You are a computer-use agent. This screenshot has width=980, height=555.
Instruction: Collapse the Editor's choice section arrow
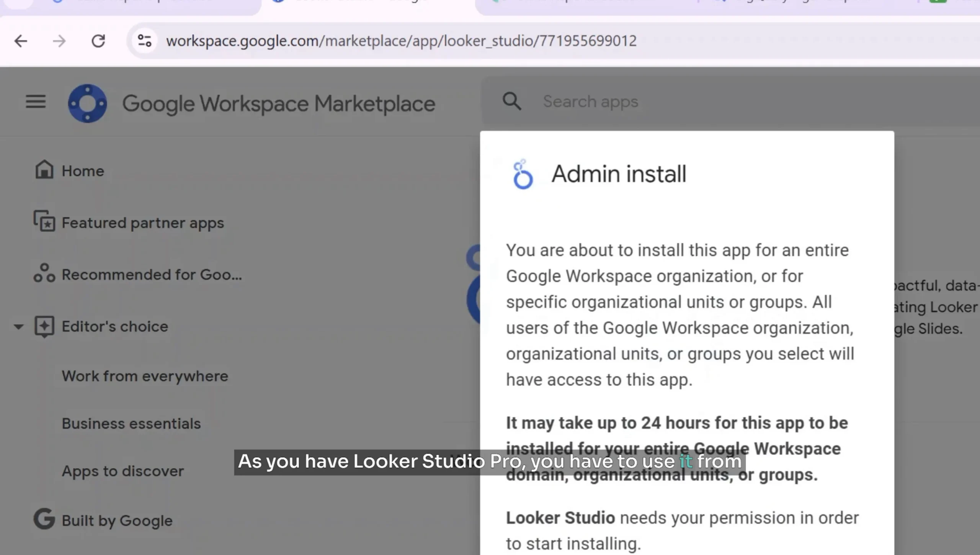[x=18, y=327]
